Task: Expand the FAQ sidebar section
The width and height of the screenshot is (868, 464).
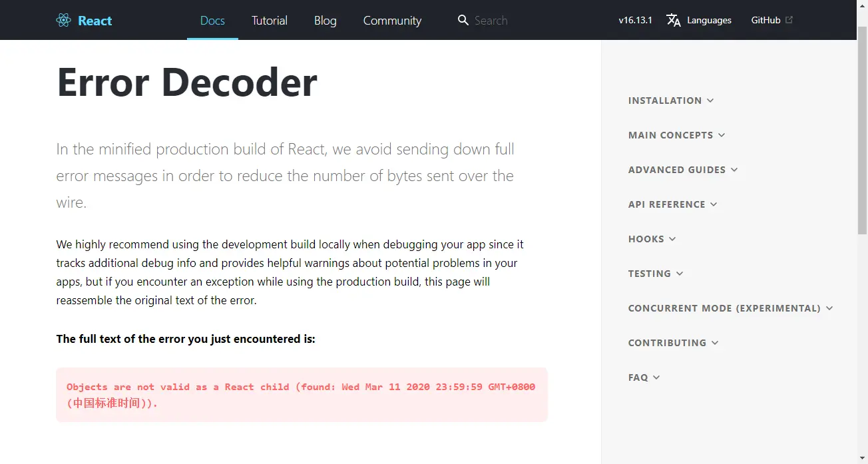Action: (x=644, y=377)
